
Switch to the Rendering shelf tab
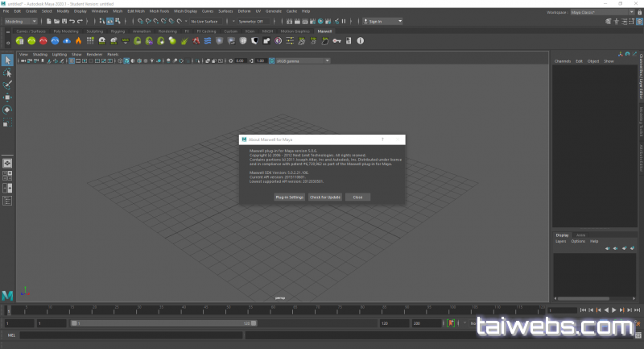pos(167,31)
